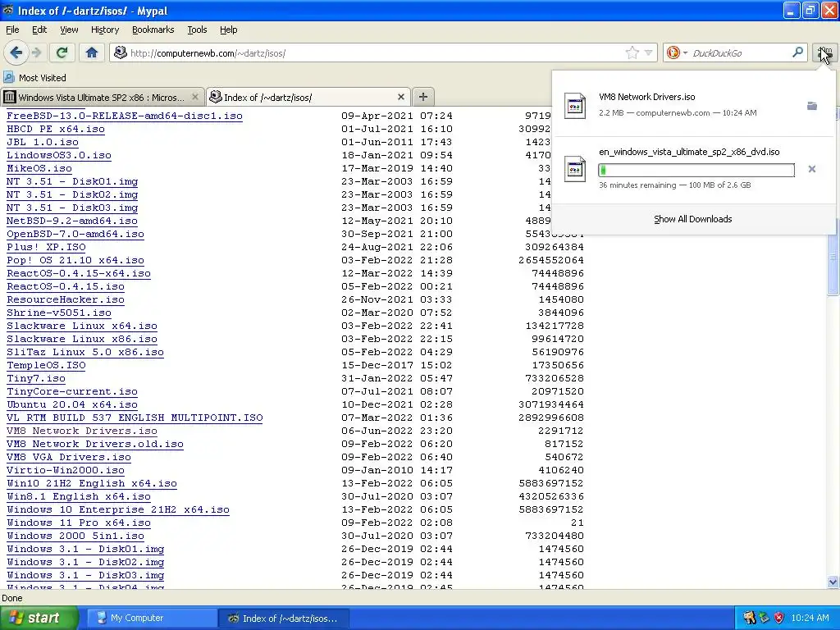Image resolution: width=840 pixels, height=630 pixels.
Task: Click the Done status bar text
Action: tap(11, 598)
